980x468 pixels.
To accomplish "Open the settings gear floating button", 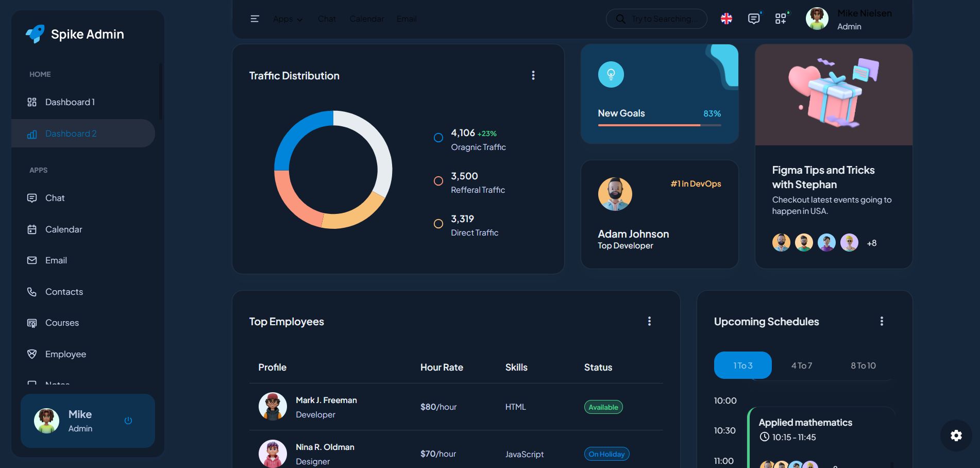I will (956, 436).
